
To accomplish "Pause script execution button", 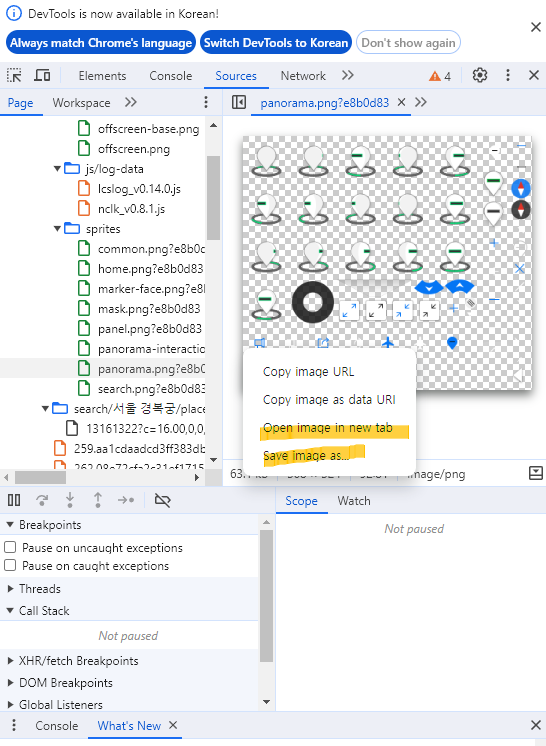I will 14,500.
